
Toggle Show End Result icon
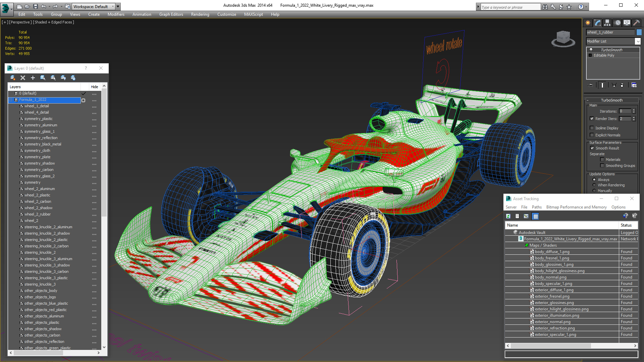(x=602, y=85)
